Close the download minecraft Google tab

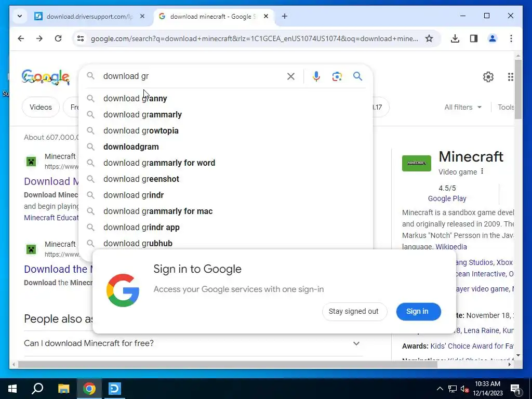[x=266, y=16]
